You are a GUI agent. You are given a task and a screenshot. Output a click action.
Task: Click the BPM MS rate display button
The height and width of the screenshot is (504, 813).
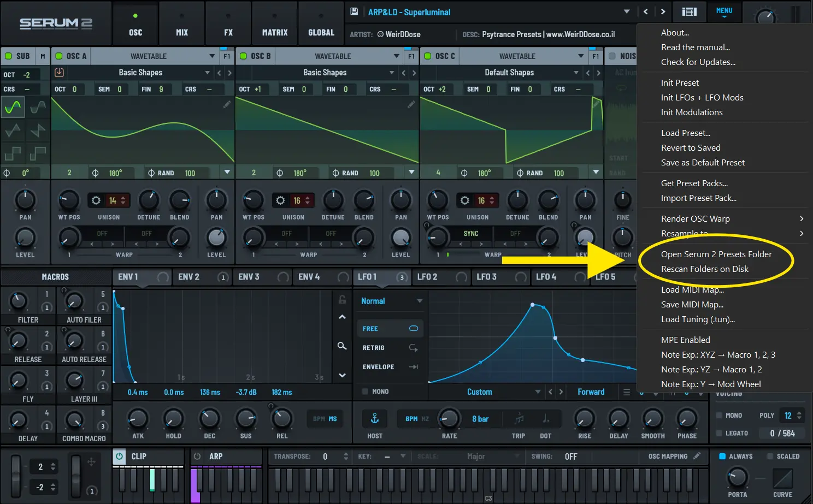click(325, 418)
